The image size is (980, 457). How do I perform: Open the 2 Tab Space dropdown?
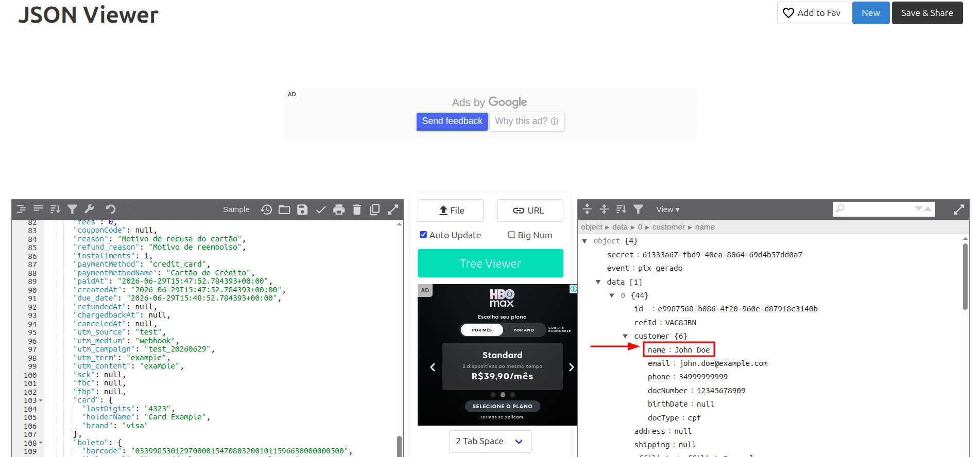(x=490, y=442)
